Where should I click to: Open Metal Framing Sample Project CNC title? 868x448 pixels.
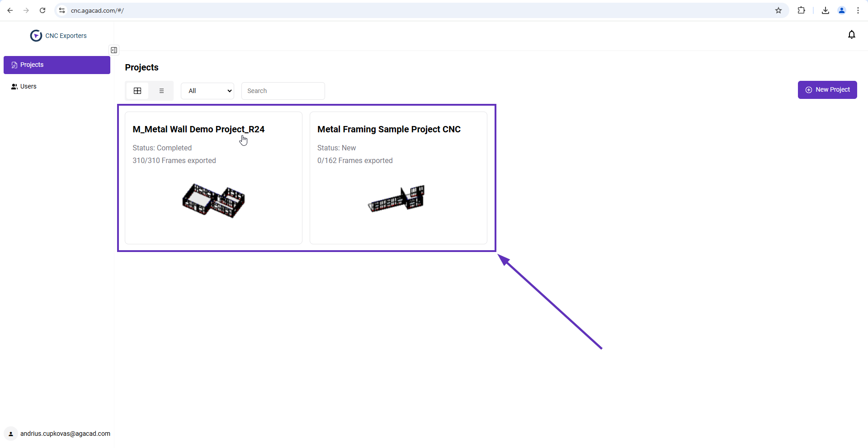pos(389,129)
